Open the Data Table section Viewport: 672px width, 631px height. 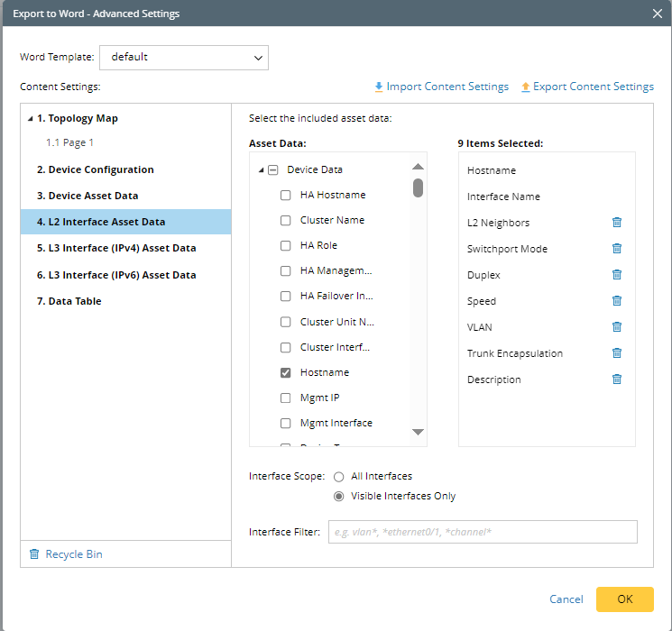(69, 301)
